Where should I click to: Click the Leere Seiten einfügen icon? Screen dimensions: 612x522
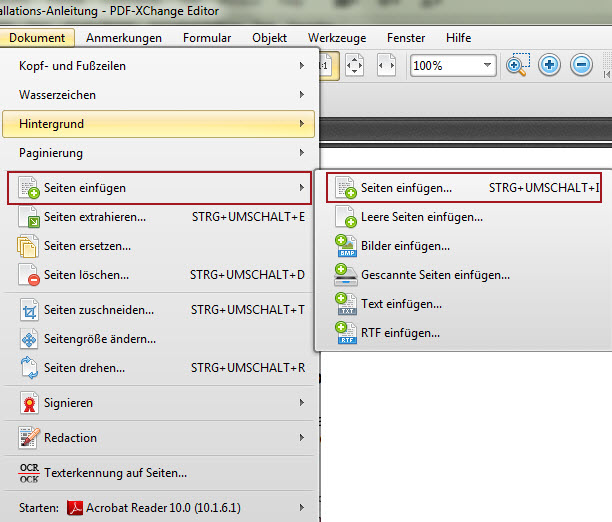click(x=346, y=217)
